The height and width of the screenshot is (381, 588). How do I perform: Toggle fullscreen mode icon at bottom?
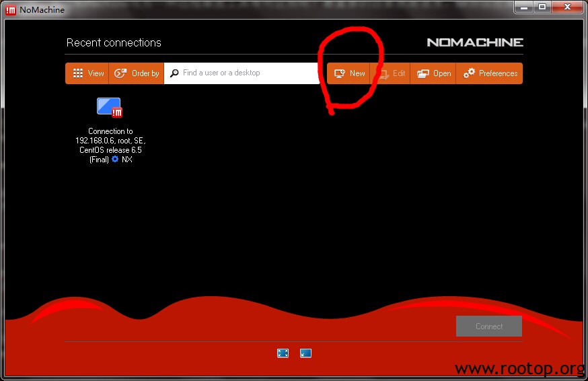click(283, 353)
